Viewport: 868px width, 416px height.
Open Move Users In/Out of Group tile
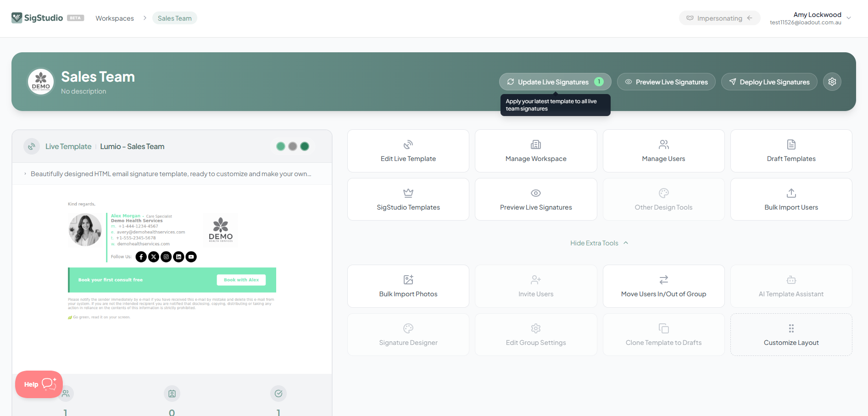tap(663, 286)
